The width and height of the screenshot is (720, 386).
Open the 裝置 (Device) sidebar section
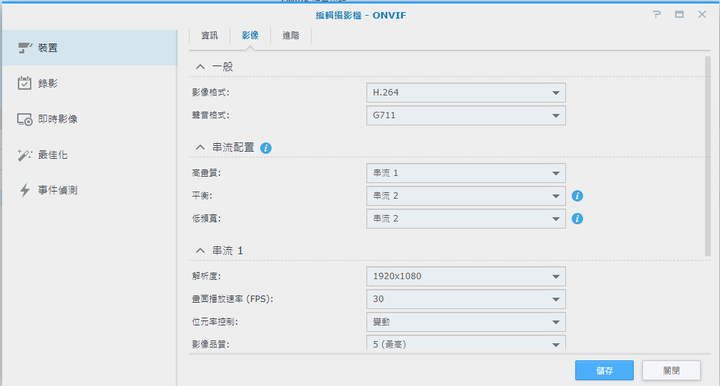[90, 48]
